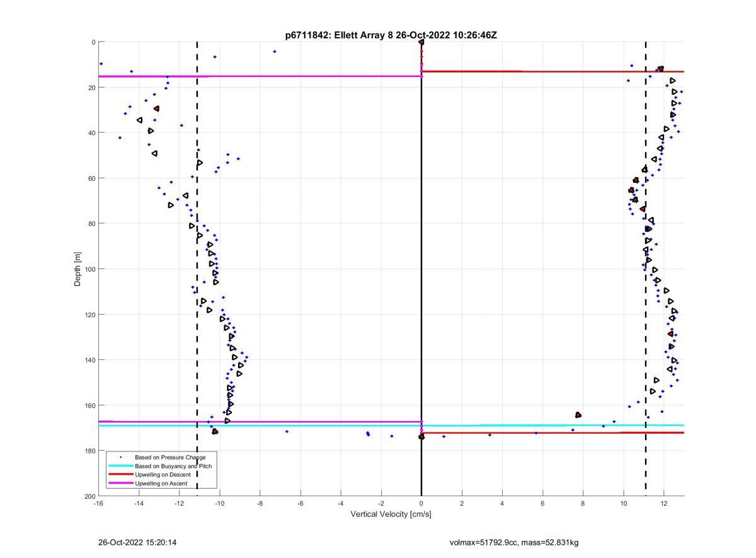This screenshot has height=558, width=756.
Task: Click the x-axis tick label '-8'
Action: coord(260,503)
